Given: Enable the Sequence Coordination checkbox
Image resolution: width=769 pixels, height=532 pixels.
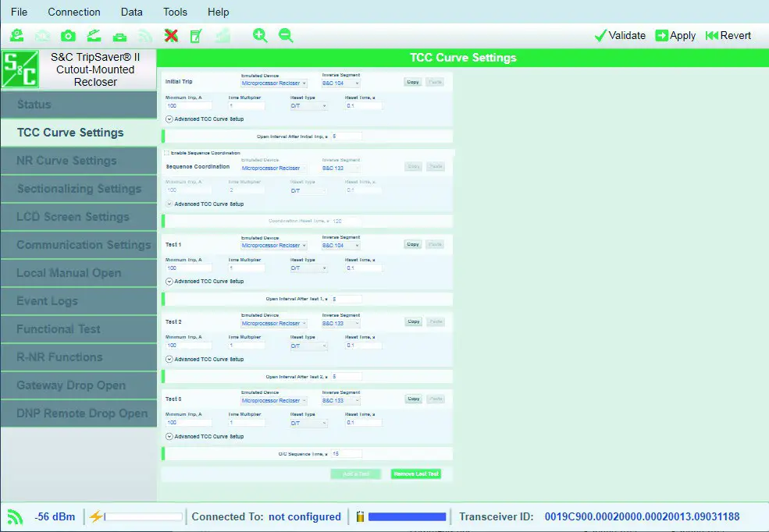Looking at the screenshot, I should 167,153.
